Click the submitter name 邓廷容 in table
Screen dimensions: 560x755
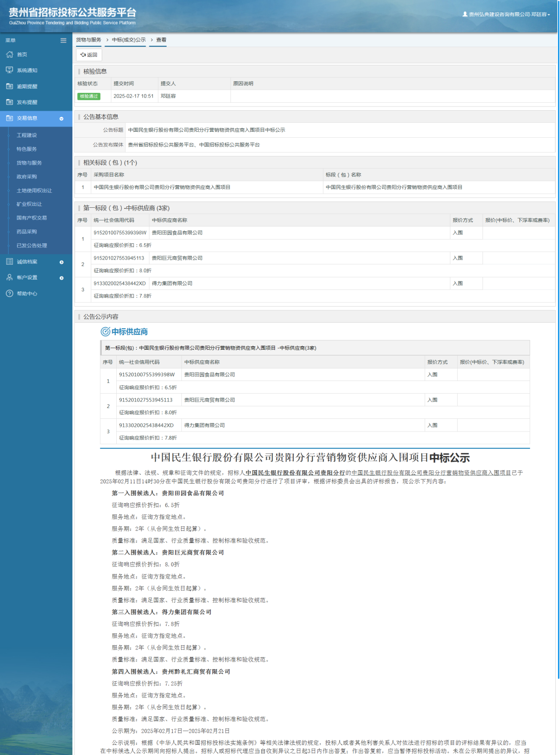click(x=168, y=96)
